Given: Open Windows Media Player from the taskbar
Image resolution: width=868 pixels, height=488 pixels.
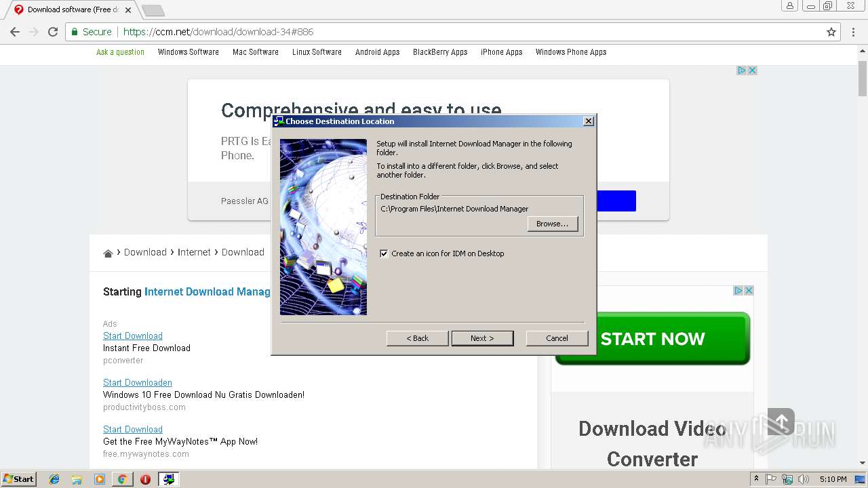Looking at the screenshot, I should coord(100,479).
